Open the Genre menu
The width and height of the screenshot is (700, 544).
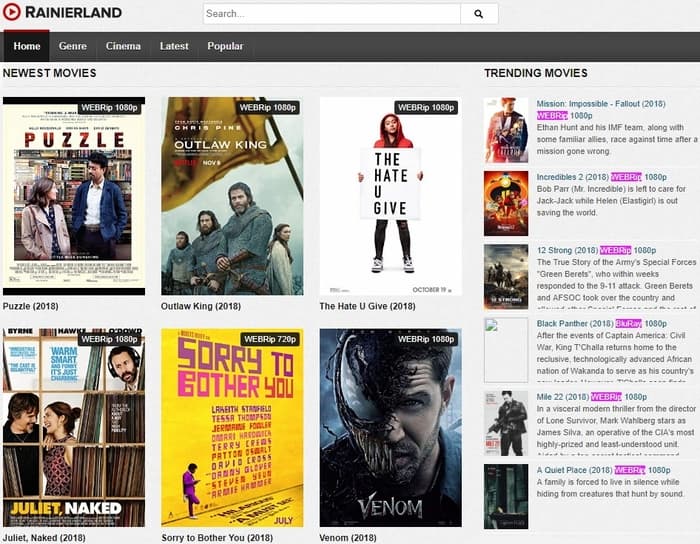coord(73,46)
